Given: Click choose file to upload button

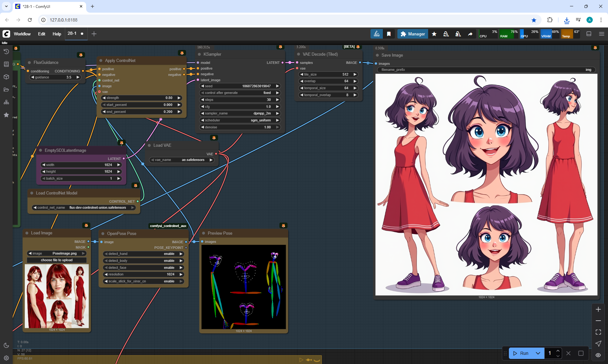Looking at the screenshot, I should 57,260.
